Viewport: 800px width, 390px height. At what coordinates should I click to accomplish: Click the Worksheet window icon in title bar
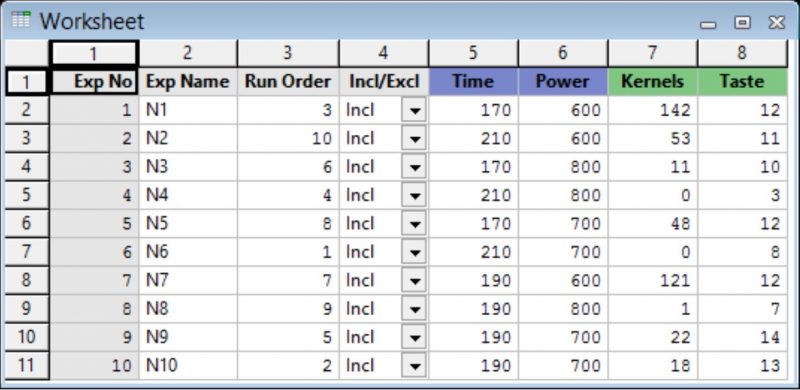pos(21,20)
